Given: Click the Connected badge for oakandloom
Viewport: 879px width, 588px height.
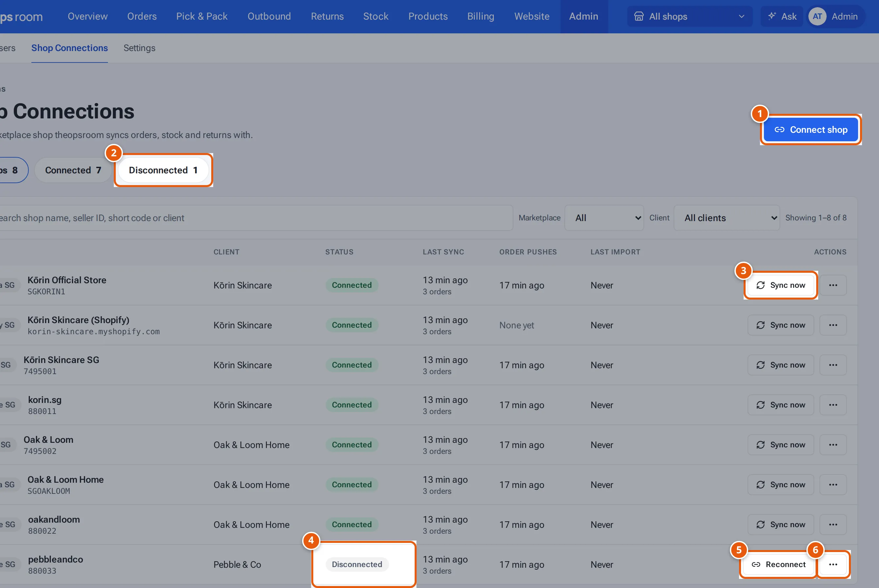Looking at the screenshot, I should (x=352, y=525).
